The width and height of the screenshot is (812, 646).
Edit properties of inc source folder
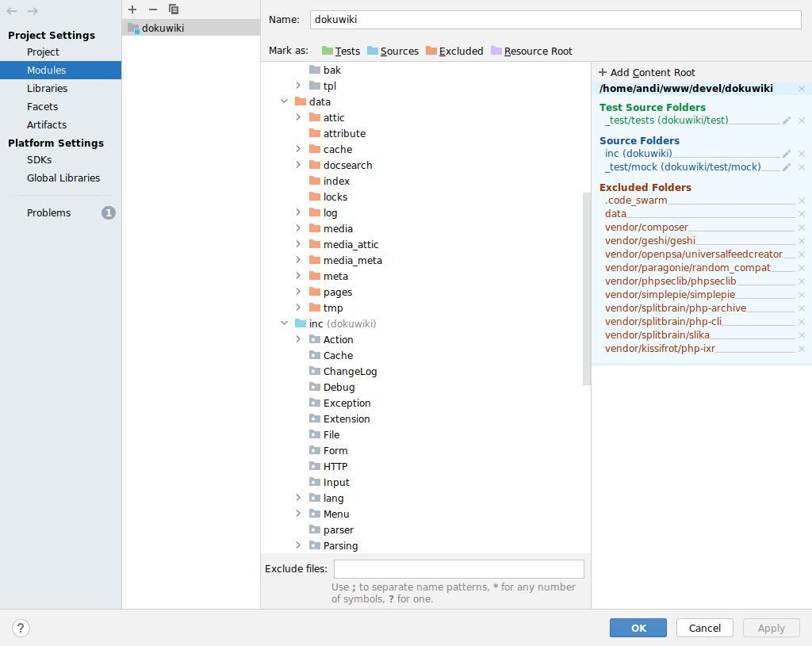(787, 154)
